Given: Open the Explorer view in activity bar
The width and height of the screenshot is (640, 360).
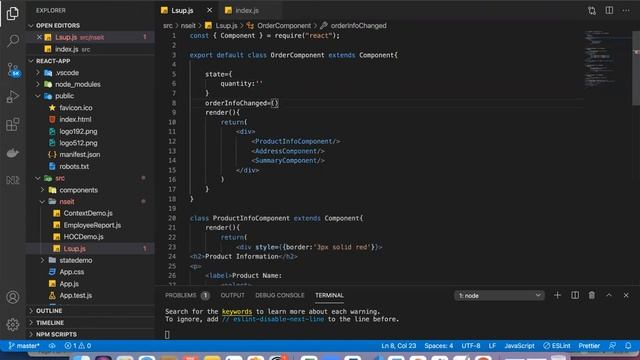Looking at the screenshot, I should (13, 13).
